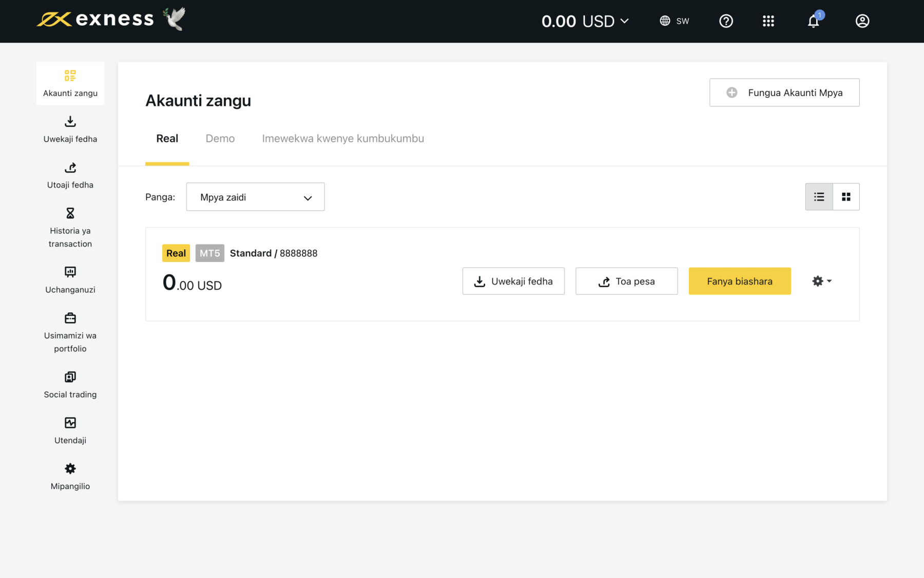Open the help question mark icon
The image size is (924, 578).
tap(726, 21)
